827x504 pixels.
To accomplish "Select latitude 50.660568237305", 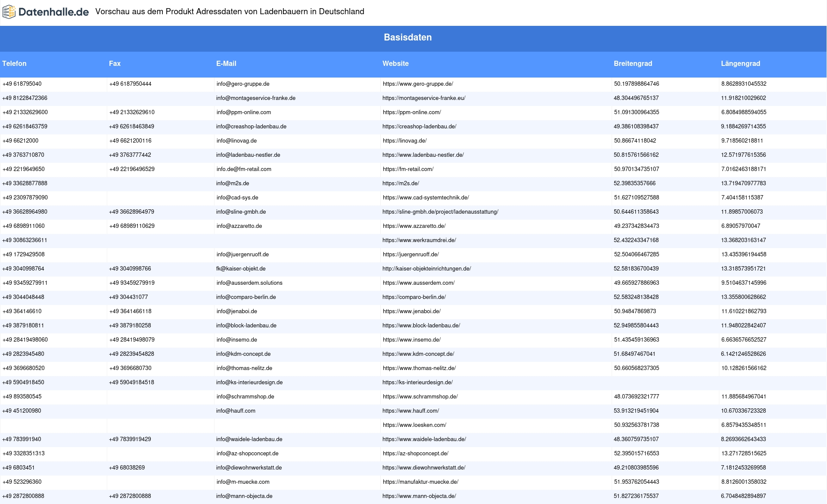I will tap(637, 368).
